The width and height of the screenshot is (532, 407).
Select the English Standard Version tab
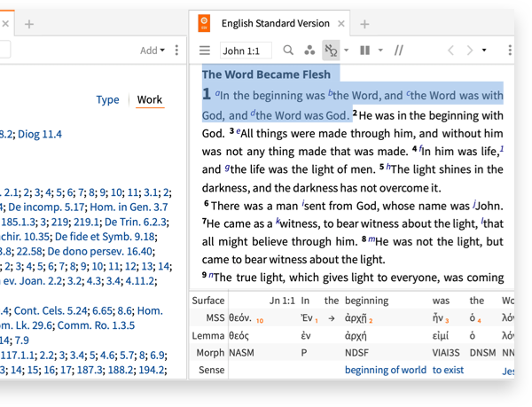click(275, 23)
